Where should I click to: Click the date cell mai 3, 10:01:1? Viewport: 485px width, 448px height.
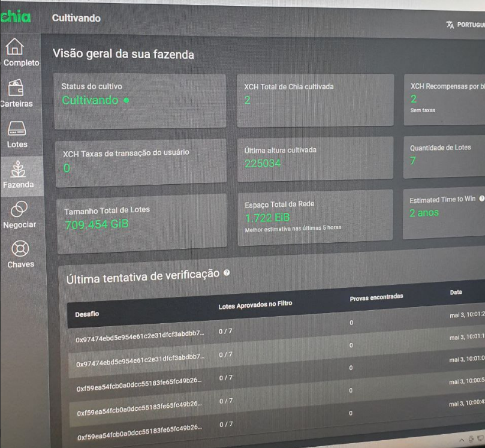[x=467, y=337]
